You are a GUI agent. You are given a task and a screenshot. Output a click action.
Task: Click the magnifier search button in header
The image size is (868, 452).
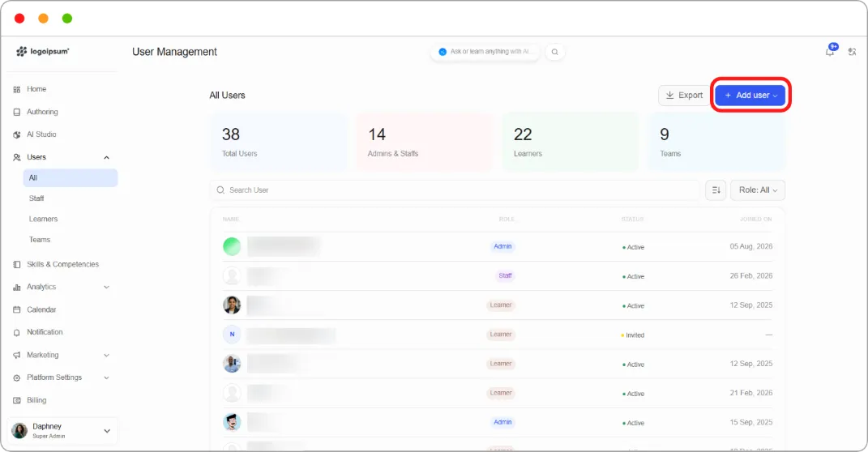[x=554, y=52]
